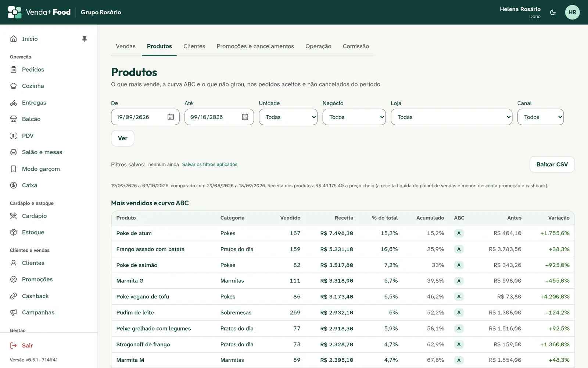Expand the Unidade dropdown
Screen dimensions: 588x368
coord(288,117)
